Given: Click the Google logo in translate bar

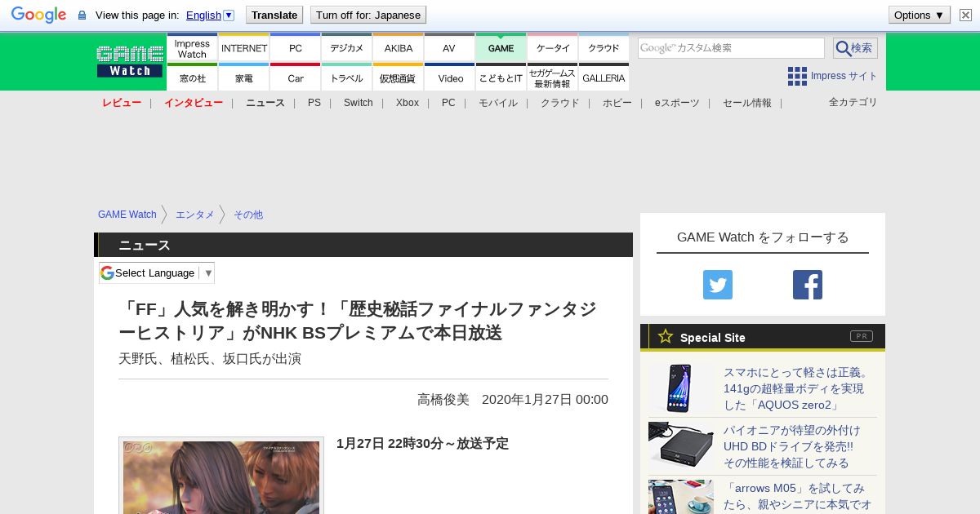Looking at the screenshot, I should pyautogui.click(x=38, y=15).
